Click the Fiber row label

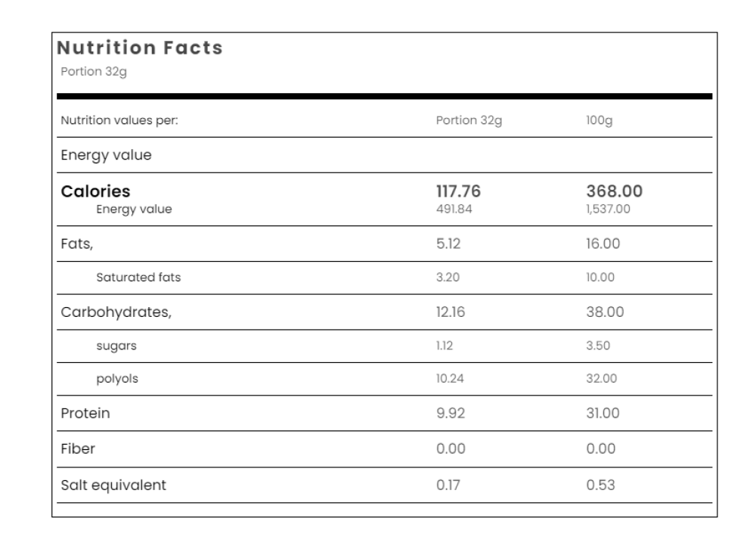click(x=78, y=449)
